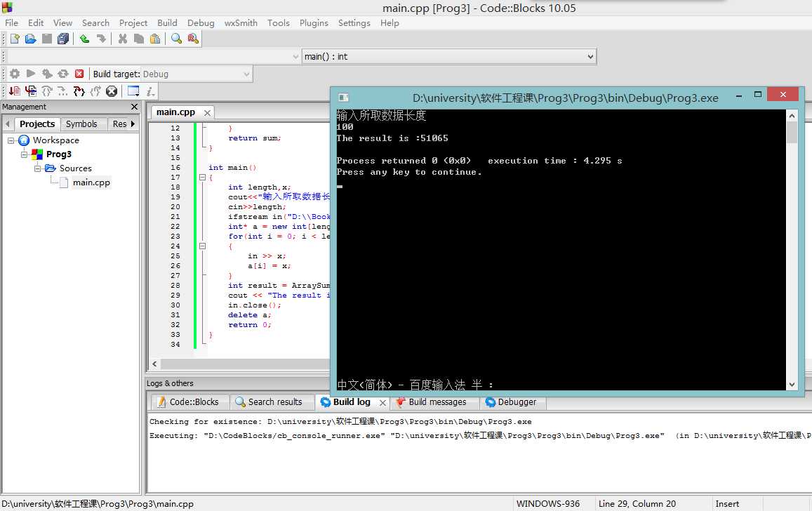Open Find with the magnifier icon
Image resolution: width=812 pixels, height=511 pixels.
coord(177,39)
